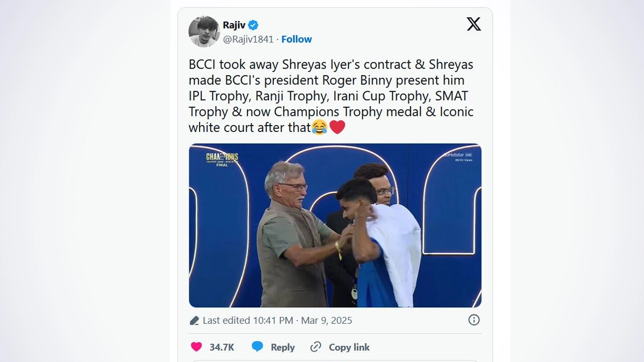Click the X logo on the post

click(473, 24)
